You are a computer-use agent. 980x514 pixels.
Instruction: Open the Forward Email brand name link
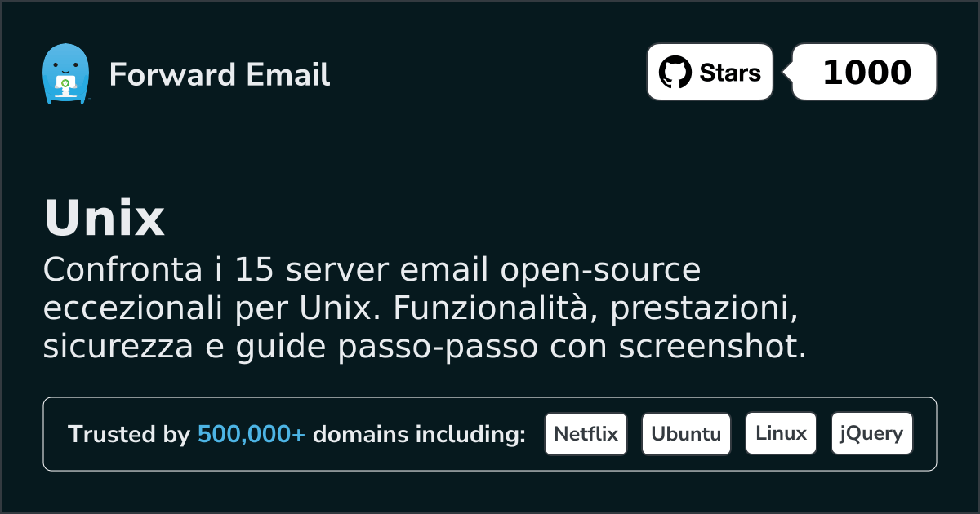[219, 74]
